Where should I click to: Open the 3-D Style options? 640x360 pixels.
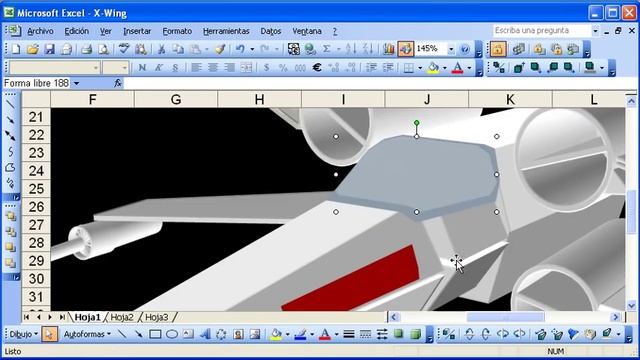(x=416, y=334)
